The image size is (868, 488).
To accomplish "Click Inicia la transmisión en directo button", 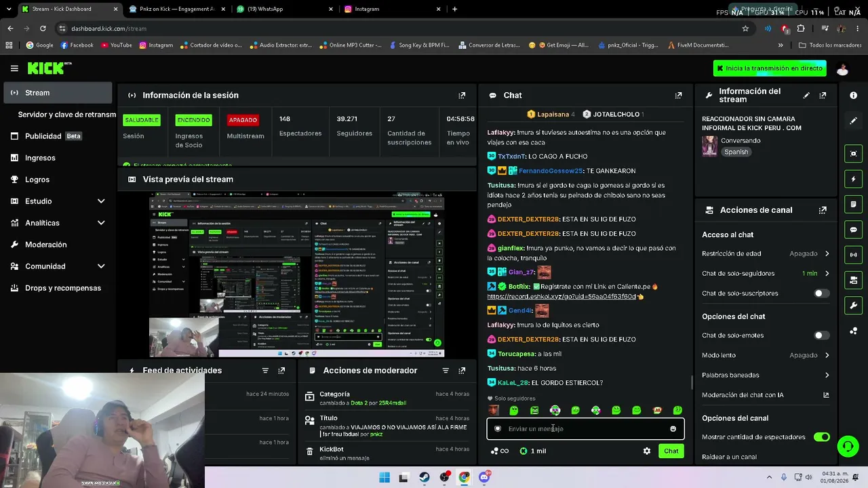I will 770,68.
